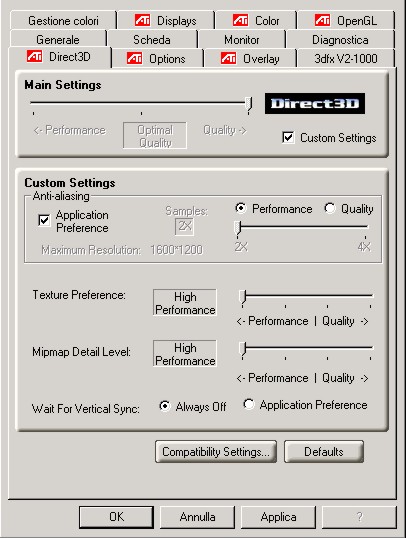Click the ATI icon on Options tab
406x538 pixels.
tap(134, 58)
